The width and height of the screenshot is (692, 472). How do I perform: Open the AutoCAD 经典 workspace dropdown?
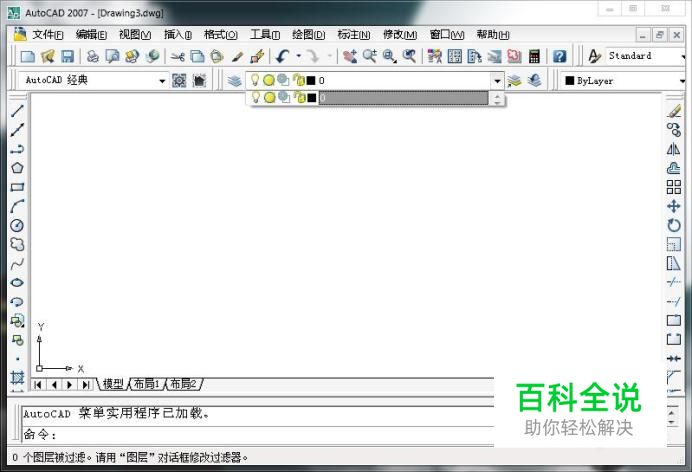click(x=162, y=81)
